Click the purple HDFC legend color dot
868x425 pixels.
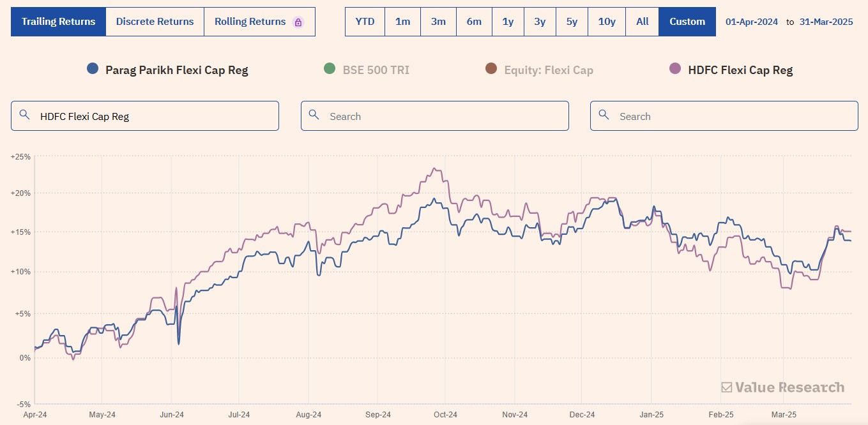pyautogui.click(x=675, y=69)
